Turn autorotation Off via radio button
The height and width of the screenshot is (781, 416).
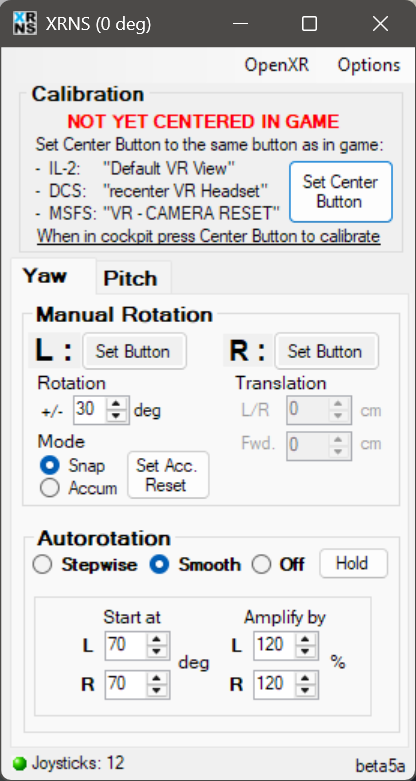(261, 565)
